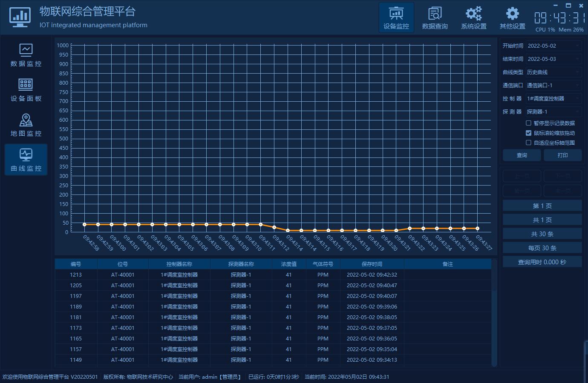Viewport: 588px width, 383px height.
Task: Select 曲线监控 curve monitoring sidebar icon
Action: point(26,160)
